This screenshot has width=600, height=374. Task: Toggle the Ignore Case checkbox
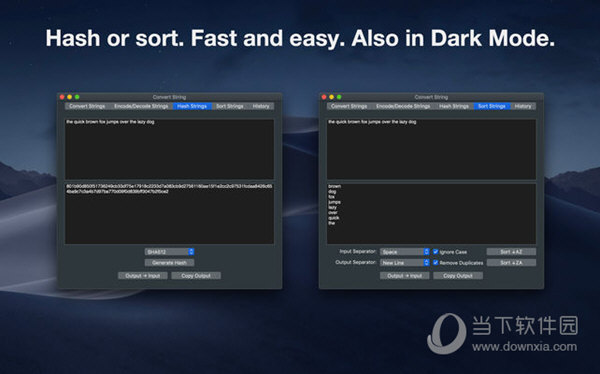tap(435, 252)
